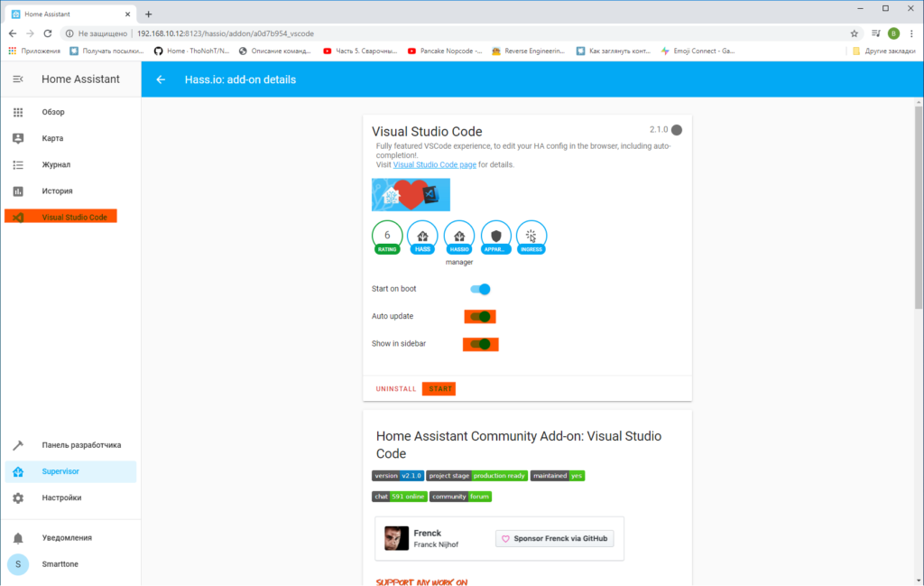Image resolution: width=924 pixels, height=586 pixels.
Task: Open Карта in the sidebar
Action: 70,138
